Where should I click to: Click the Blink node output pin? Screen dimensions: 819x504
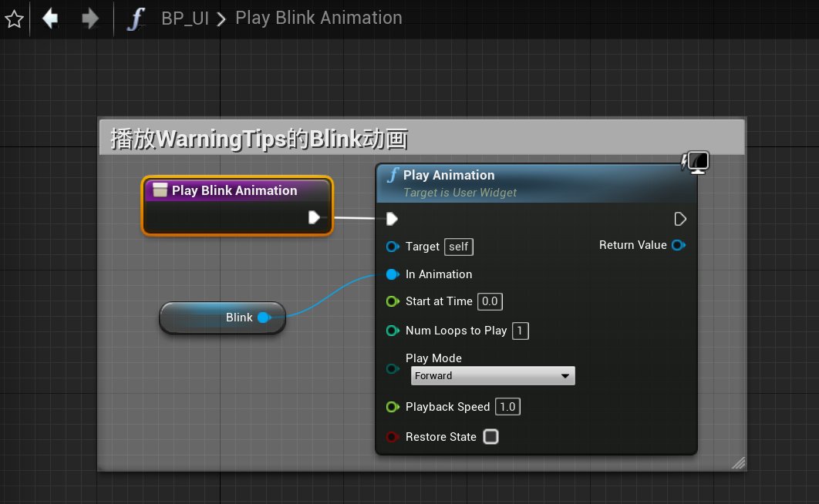click(x=265, y=318)
